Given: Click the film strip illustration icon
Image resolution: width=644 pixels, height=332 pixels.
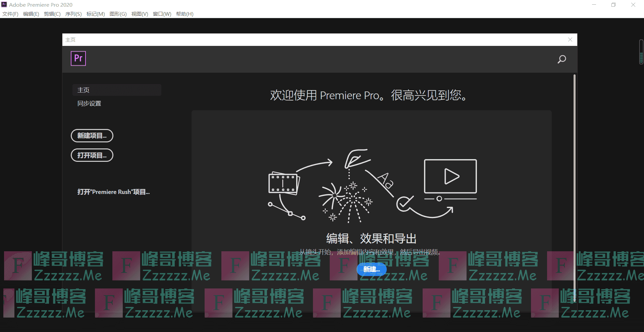Looking at the screenshot, I should coord(284,183).
